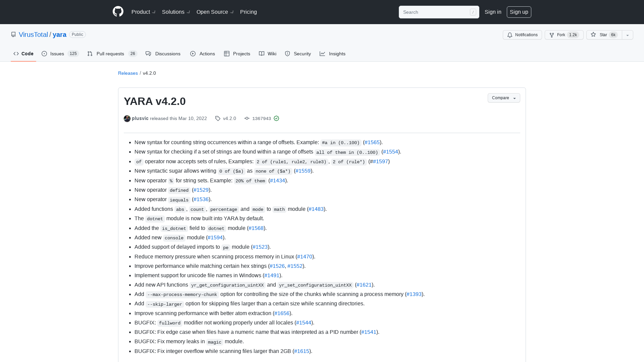Click the Wiki book icon
This screenshot has height=362, width=644.
(262, 54)
